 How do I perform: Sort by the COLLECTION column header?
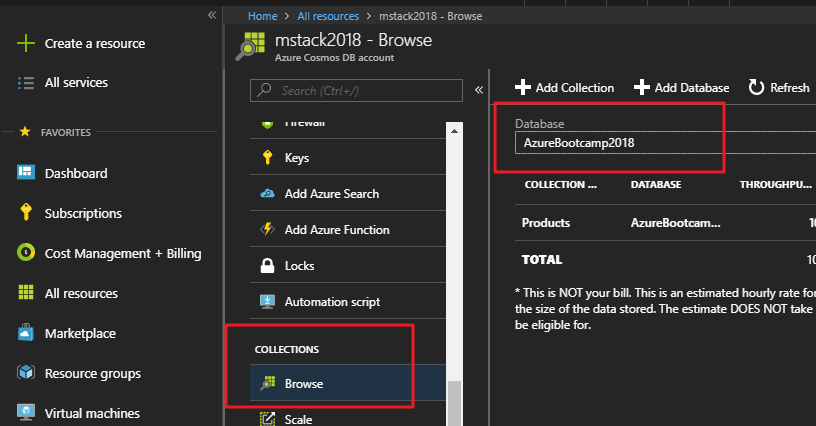(x=560, y=185)
